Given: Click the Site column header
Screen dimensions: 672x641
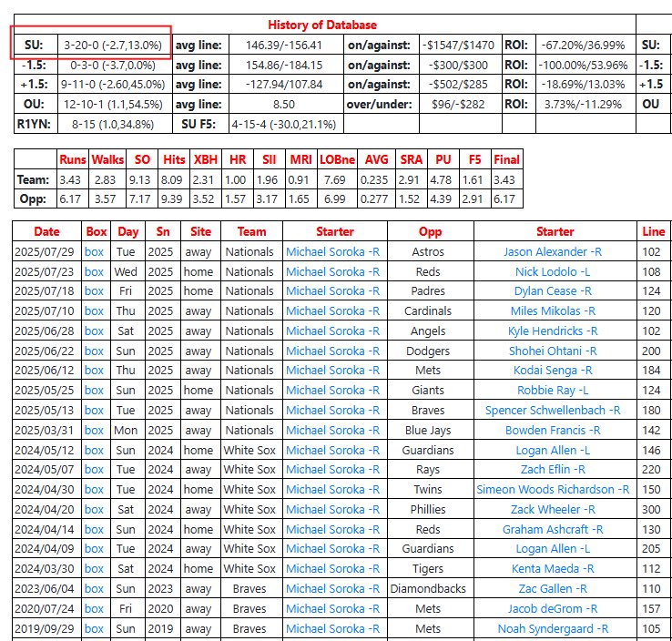Looking at the screenshot, I should coord(200,231).
